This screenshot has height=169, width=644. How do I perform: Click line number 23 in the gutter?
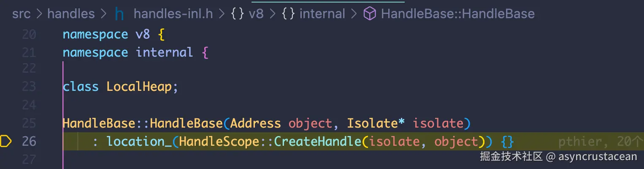point(29,87)
